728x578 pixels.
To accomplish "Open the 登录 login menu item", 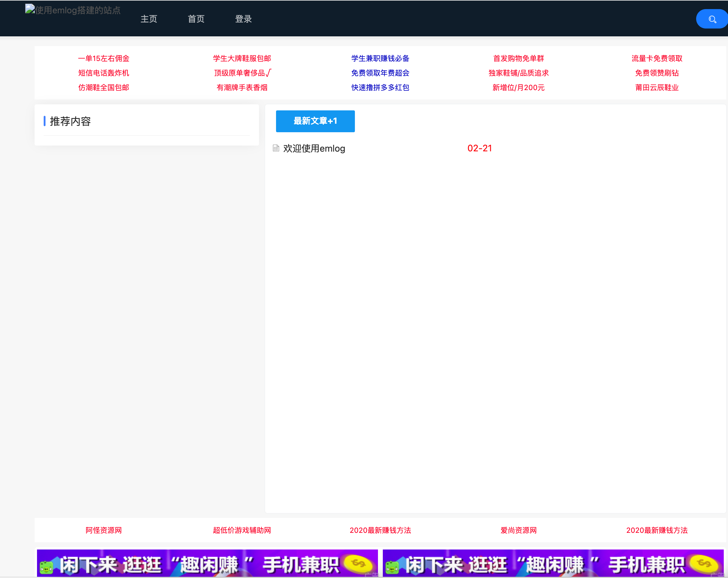I will tap(244, 19).
